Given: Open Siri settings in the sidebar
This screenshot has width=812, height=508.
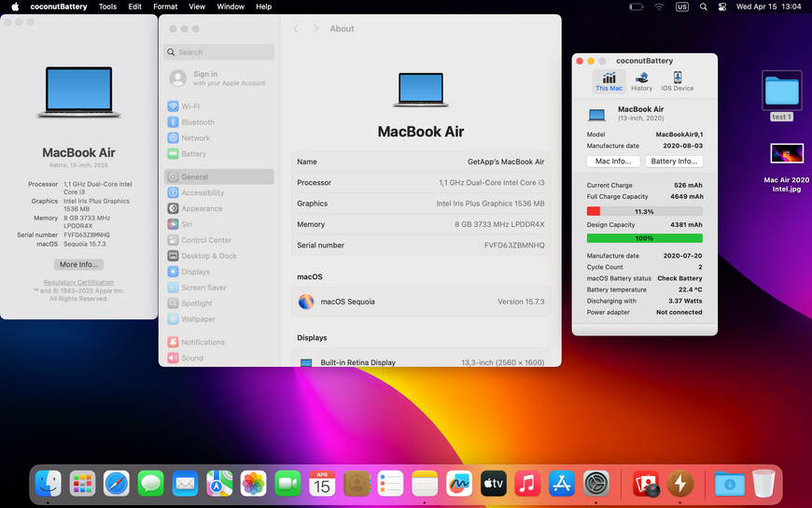Looking at the screenshot, I should coord(219,224).
